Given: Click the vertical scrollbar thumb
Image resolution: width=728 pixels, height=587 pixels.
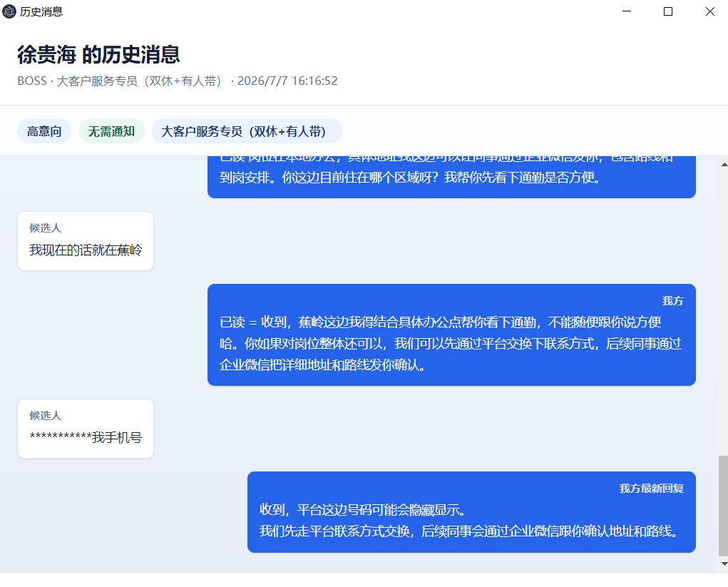Looking at the screenshot, I should click(723, 506).
